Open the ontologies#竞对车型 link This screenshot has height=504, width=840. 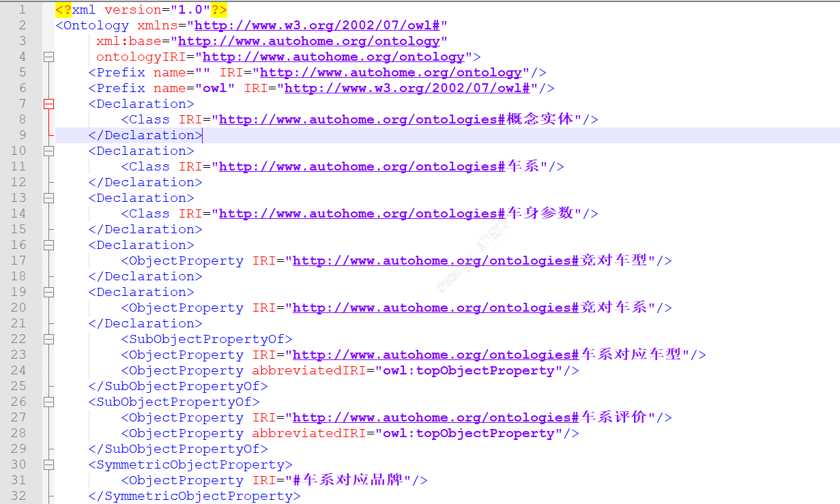pos(469,261)
